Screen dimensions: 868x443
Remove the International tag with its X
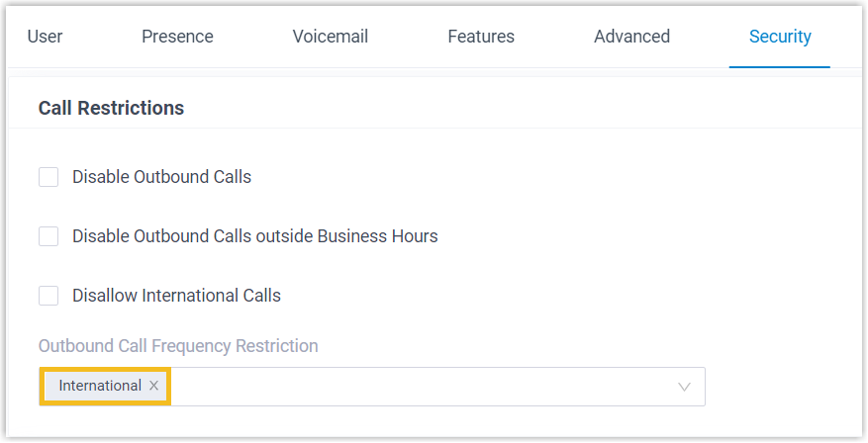(x=153, y=386)
